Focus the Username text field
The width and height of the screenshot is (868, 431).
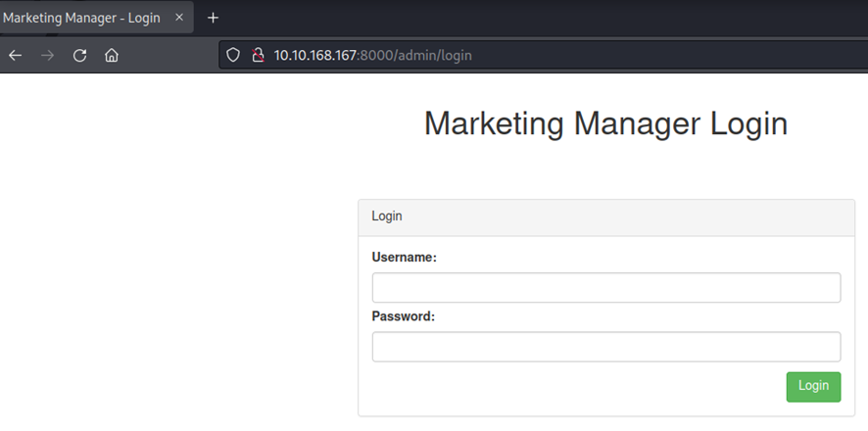coord(605,288)
